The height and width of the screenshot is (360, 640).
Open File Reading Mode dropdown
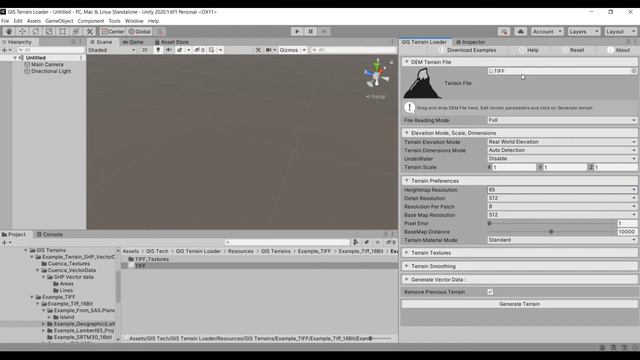[x=562, y=120]
